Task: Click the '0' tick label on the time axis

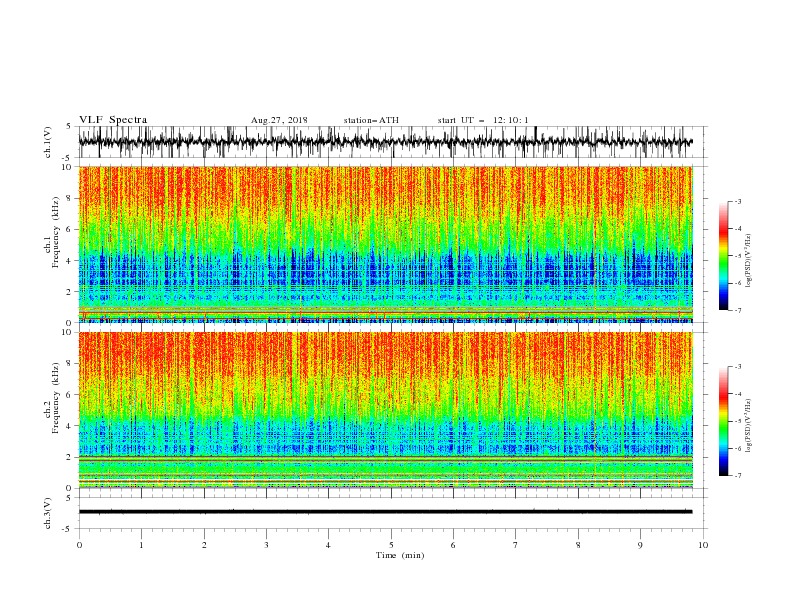Action: pos(79,545)
